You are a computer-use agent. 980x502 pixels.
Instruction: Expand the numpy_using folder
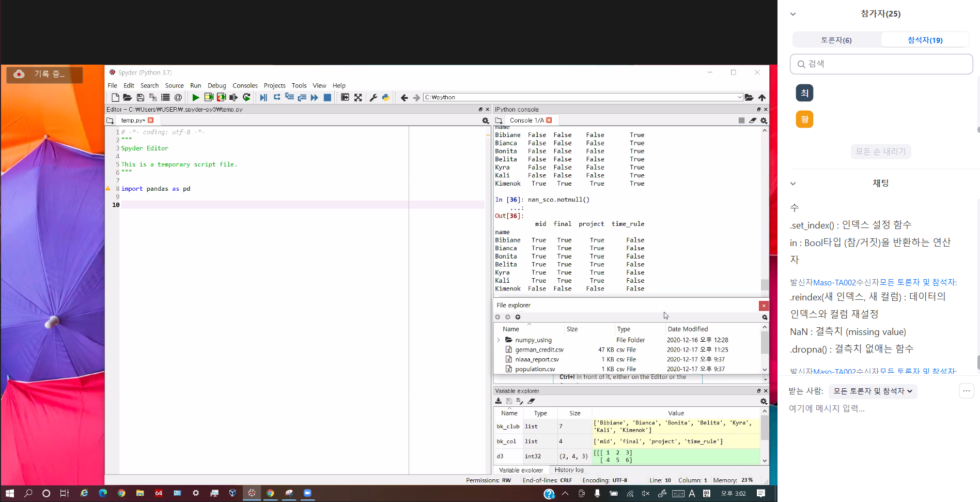(x=499, y=340)
